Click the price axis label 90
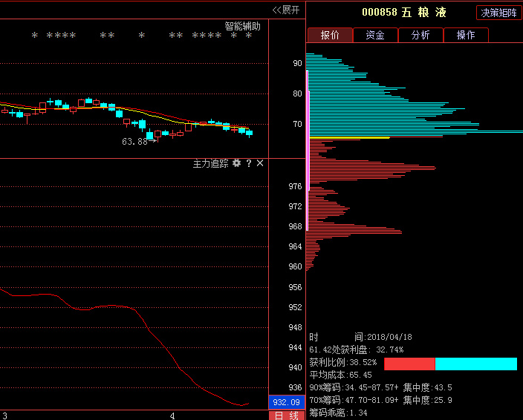Viewport: 523px width, 420px height. tap(297, 63)
